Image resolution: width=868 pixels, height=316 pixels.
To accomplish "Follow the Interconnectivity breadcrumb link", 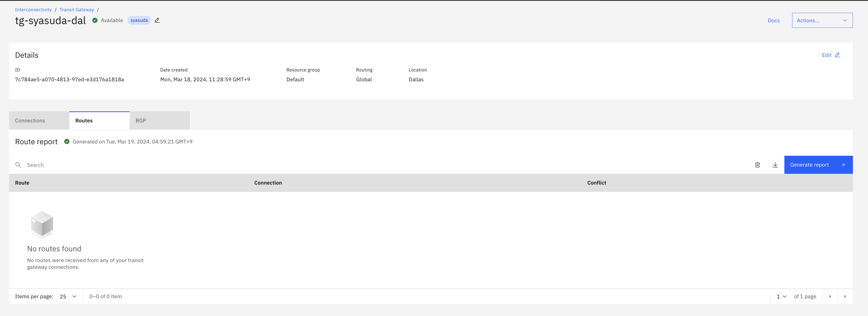I will tap(33, 10).
